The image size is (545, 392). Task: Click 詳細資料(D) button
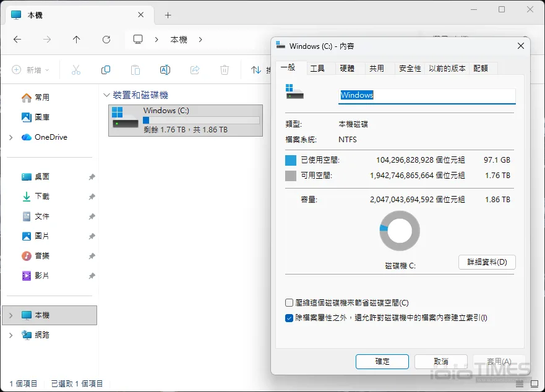pyautogui.click(x=487, y=262)
